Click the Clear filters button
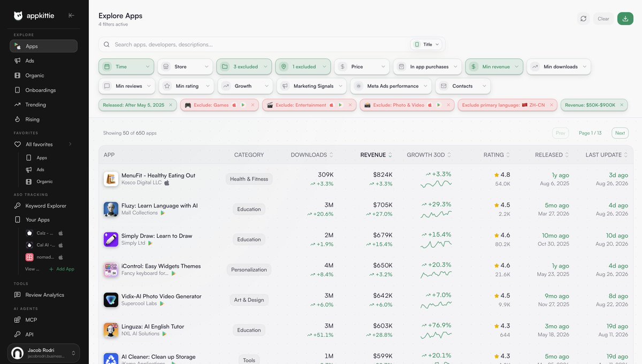Viewport: 642px width, 364px height. 603,19
